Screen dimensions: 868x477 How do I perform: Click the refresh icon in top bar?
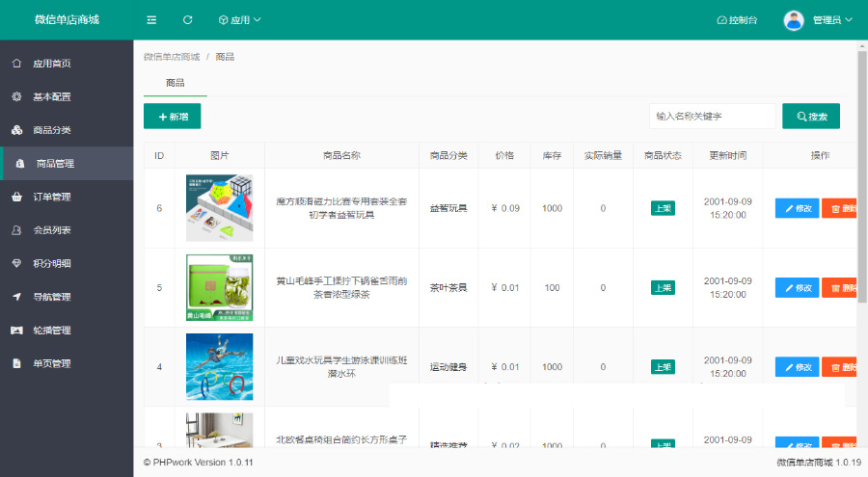[x=187, y=19]
